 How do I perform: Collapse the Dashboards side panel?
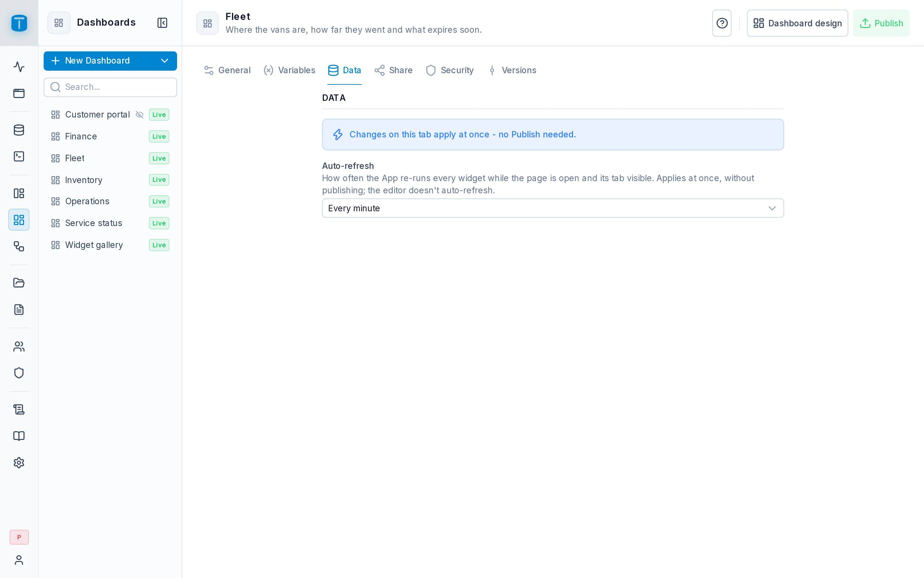pyautogui.click(x=162, y=23)
